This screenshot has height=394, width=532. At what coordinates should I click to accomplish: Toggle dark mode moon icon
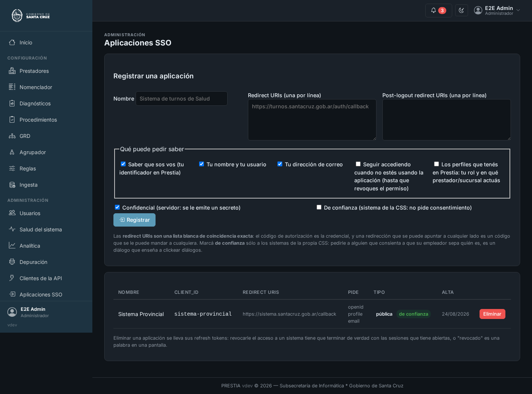click(x=461, y=10)
